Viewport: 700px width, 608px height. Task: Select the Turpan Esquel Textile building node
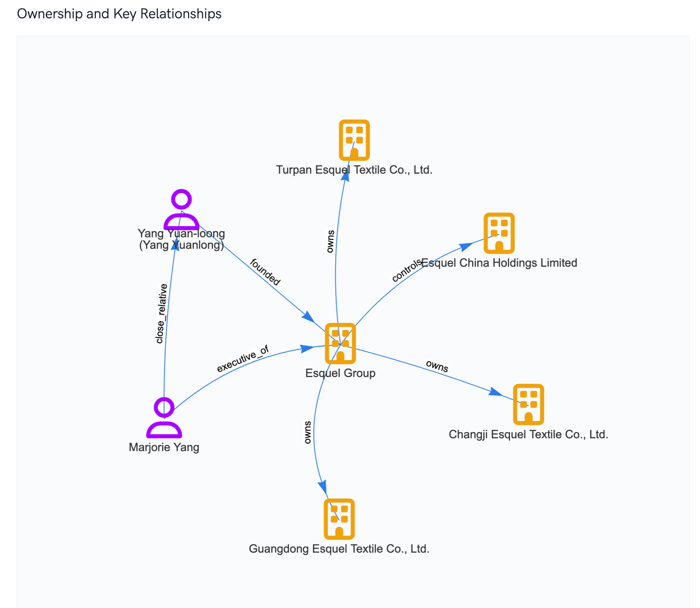click(354, 140)
